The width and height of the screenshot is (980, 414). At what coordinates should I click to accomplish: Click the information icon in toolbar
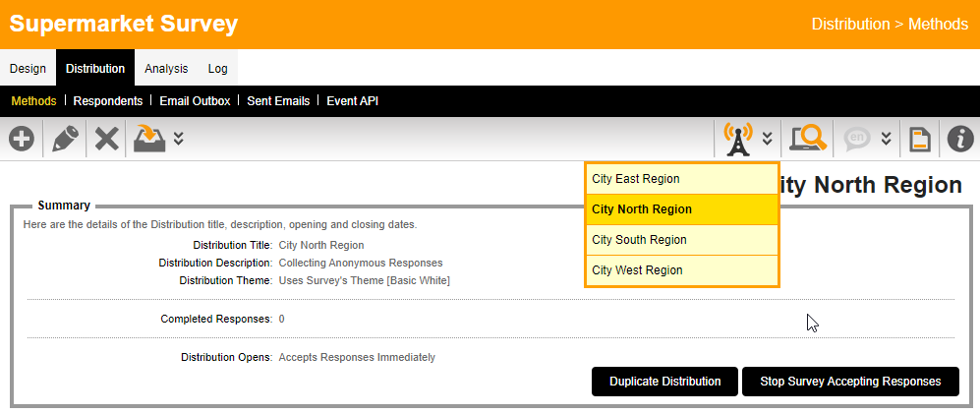pos(959,139)
